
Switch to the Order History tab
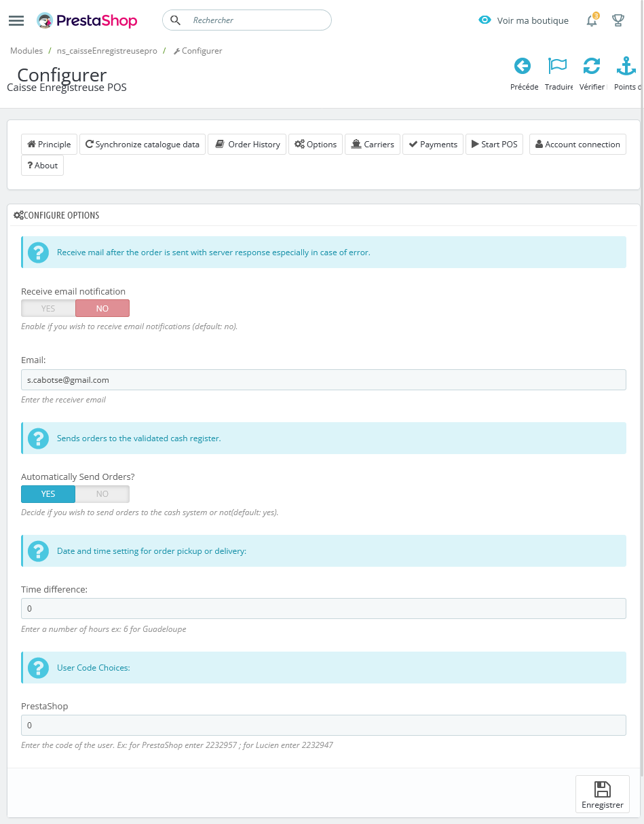[x=247, y=144]
